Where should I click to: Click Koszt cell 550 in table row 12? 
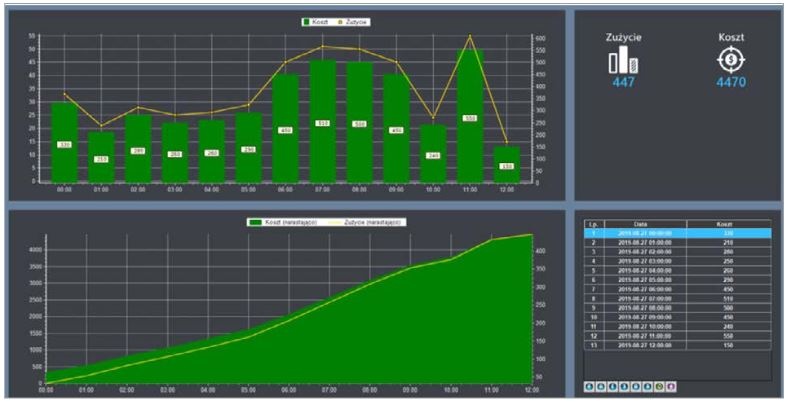point(729,336)
